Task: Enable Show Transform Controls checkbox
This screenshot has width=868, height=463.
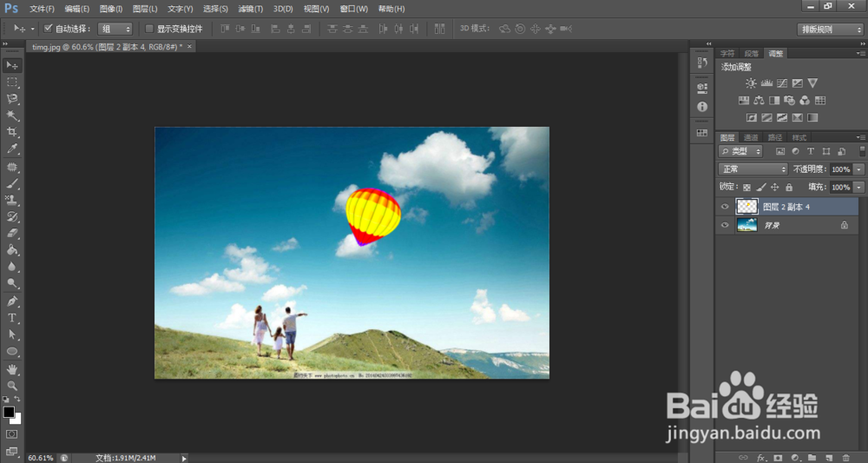Action: pos(149,29)
